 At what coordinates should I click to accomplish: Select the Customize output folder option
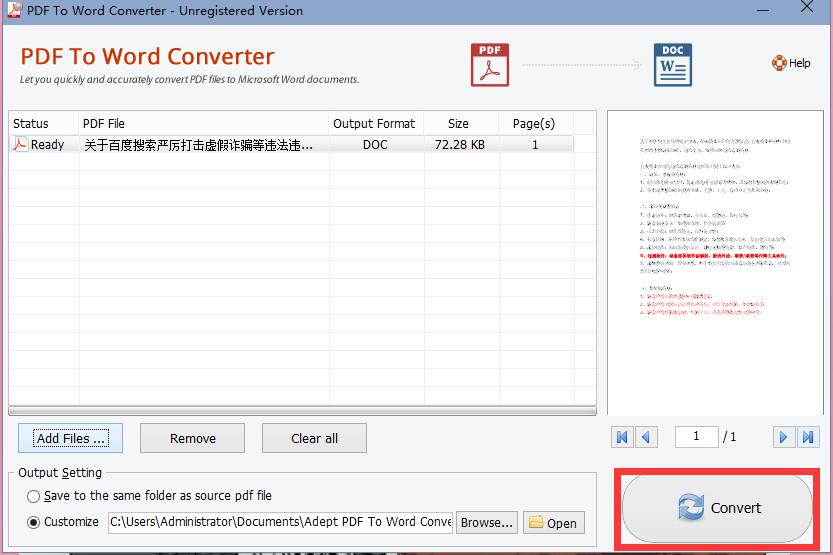coord(34,522)
